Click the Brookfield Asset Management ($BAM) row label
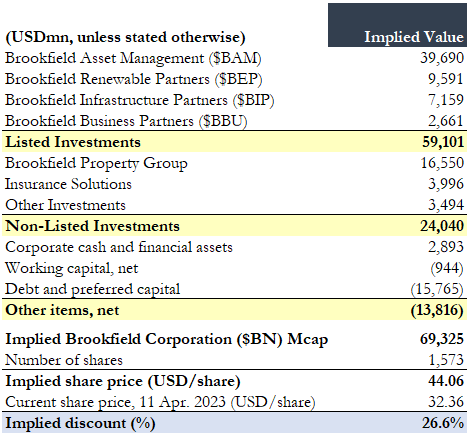 [133, 58]
